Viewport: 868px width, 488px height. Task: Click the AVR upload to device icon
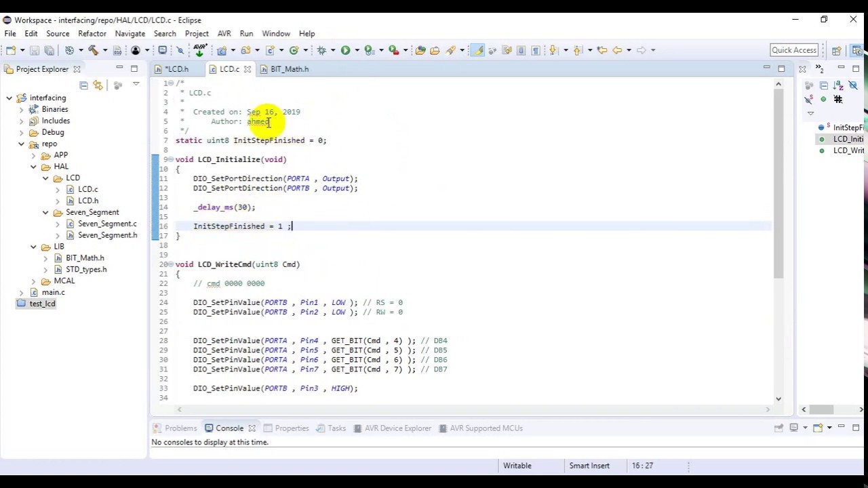coord(199,50)
